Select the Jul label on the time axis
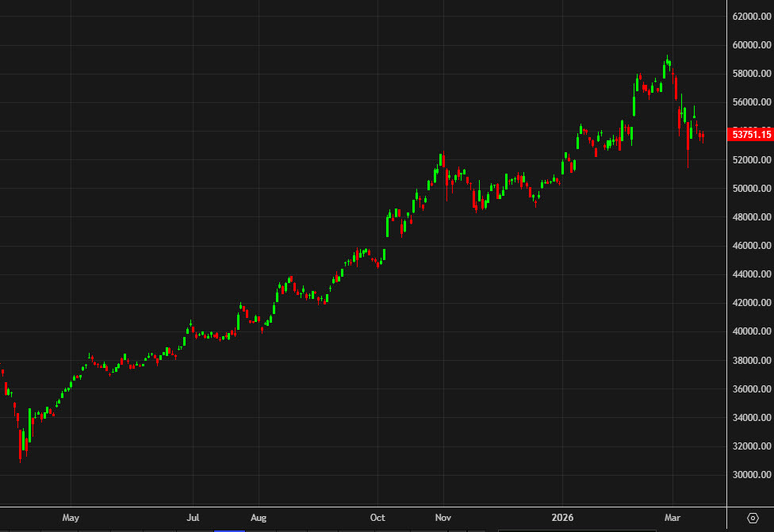The height and width of the screenshot is (532, 774). tap(191, 518)
